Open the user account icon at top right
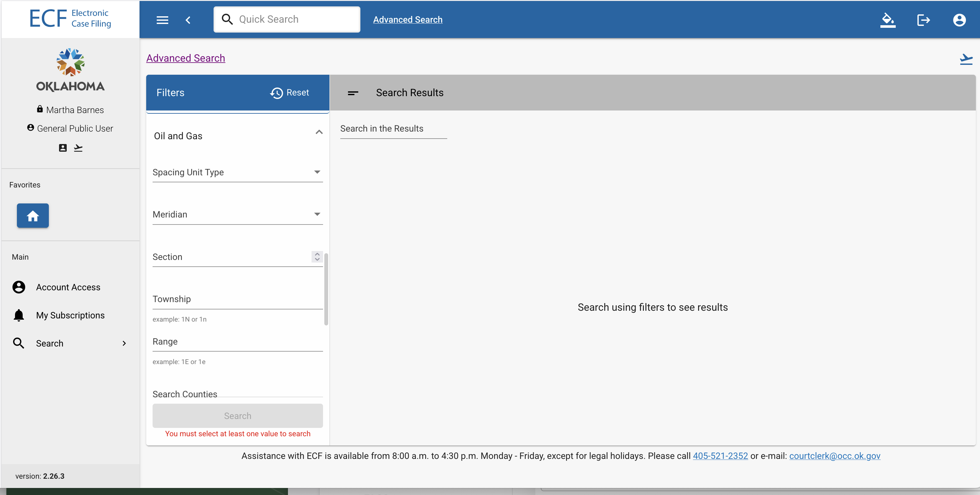The width and height of the screenshot is (980, 495). point(959,20)
